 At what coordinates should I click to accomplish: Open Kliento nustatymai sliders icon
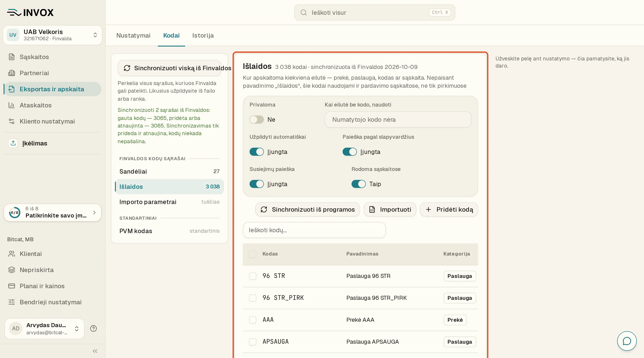coord(11,121)
